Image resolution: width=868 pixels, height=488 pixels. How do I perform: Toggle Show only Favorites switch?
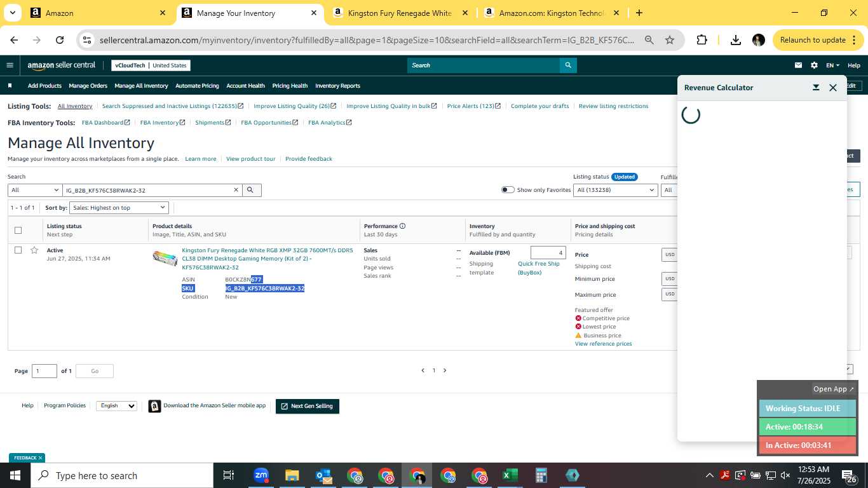point(508,190)
